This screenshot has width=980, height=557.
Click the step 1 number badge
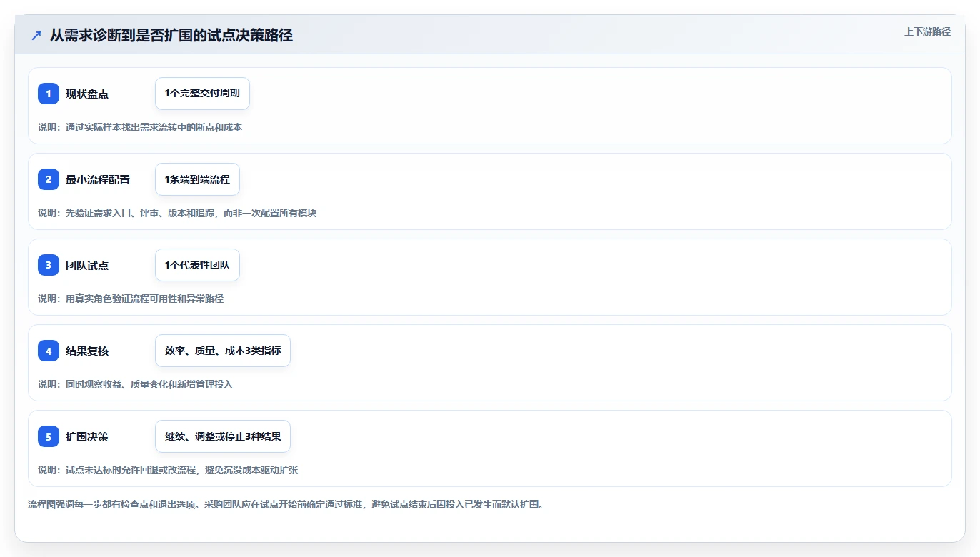(49, 94)
